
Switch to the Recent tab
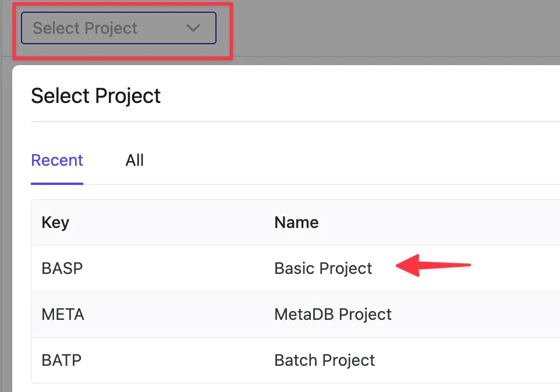pyautogui.click(x=56, y=160)
